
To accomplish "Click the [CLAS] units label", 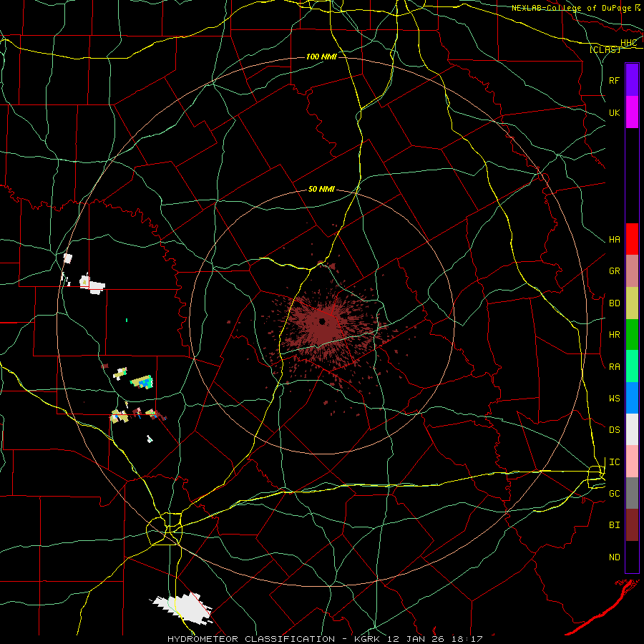I will pyautogui.click(x=605, y=49).
